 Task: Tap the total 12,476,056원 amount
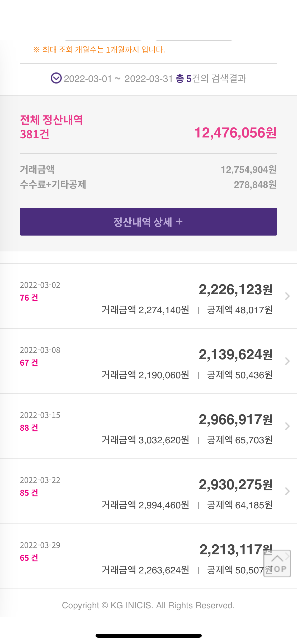point(235,133)
